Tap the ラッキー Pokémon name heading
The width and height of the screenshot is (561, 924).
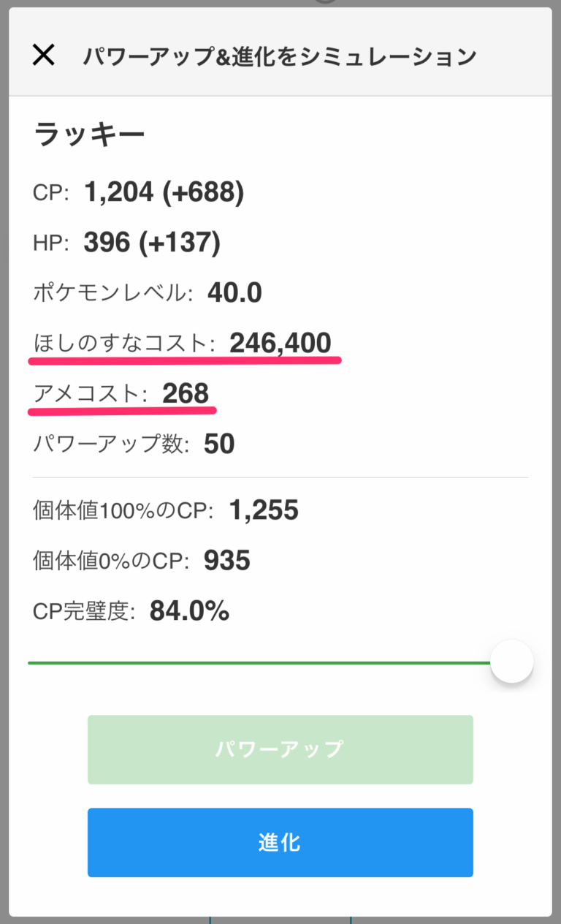[x=91, y=133]
